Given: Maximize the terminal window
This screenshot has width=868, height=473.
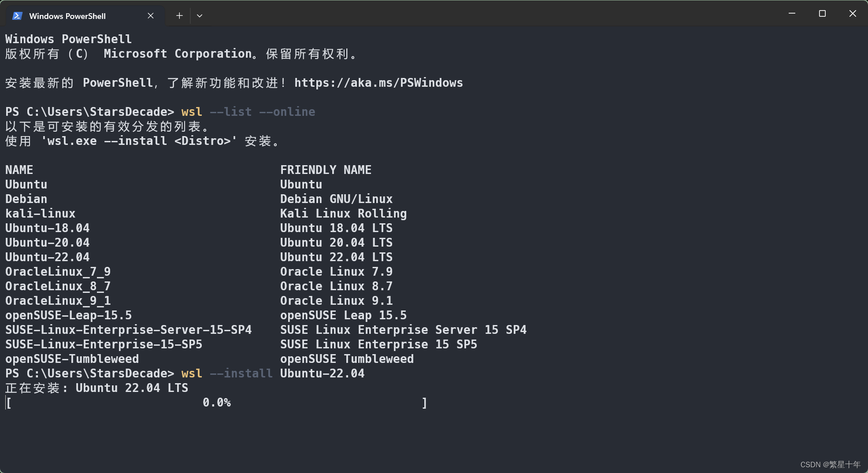Looking at the screenshot, I should 822,14.
